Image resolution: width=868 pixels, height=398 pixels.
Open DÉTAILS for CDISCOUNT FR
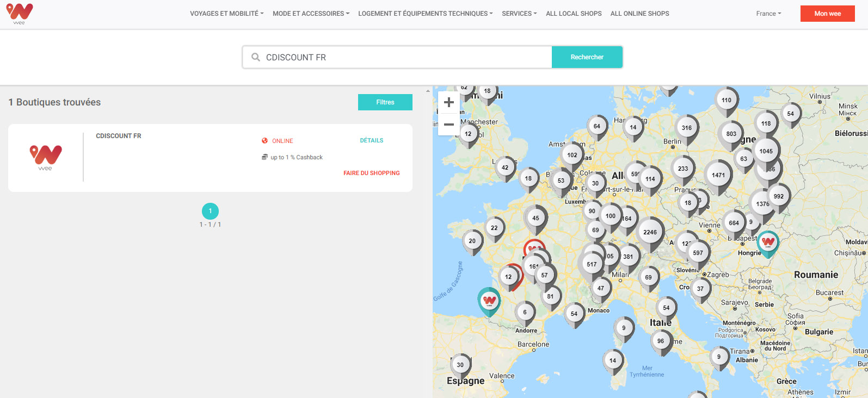pos(372,140)
